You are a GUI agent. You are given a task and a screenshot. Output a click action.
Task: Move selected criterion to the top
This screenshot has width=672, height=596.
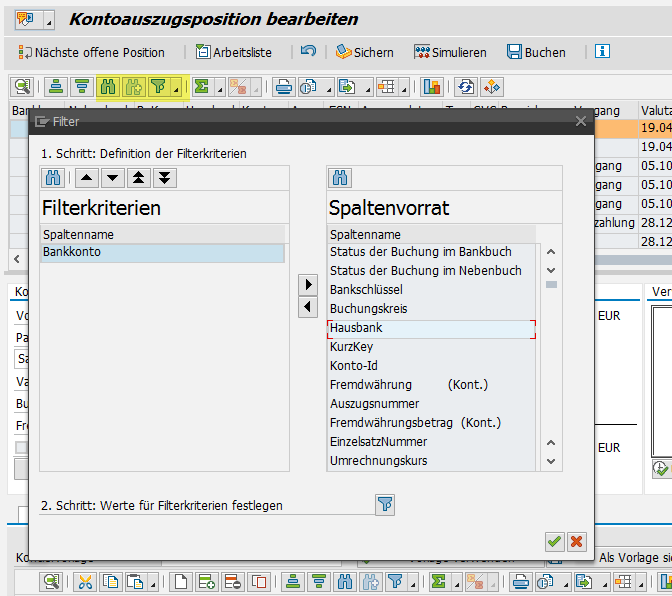(139, 178)
